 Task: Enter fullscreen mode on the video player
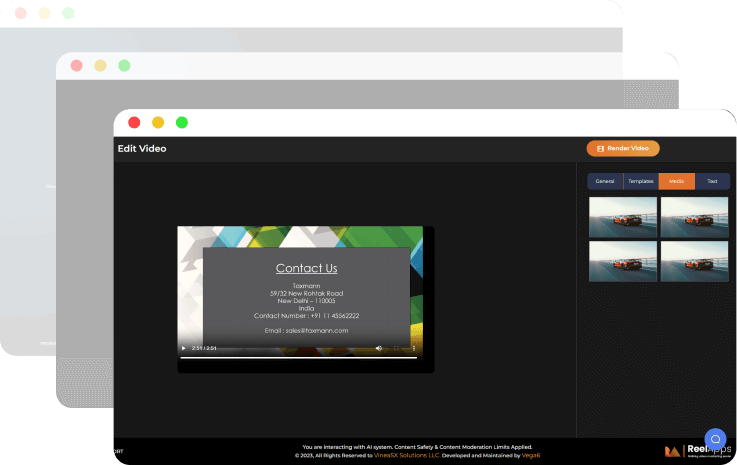pyautogui.click(x=396, y=348)
